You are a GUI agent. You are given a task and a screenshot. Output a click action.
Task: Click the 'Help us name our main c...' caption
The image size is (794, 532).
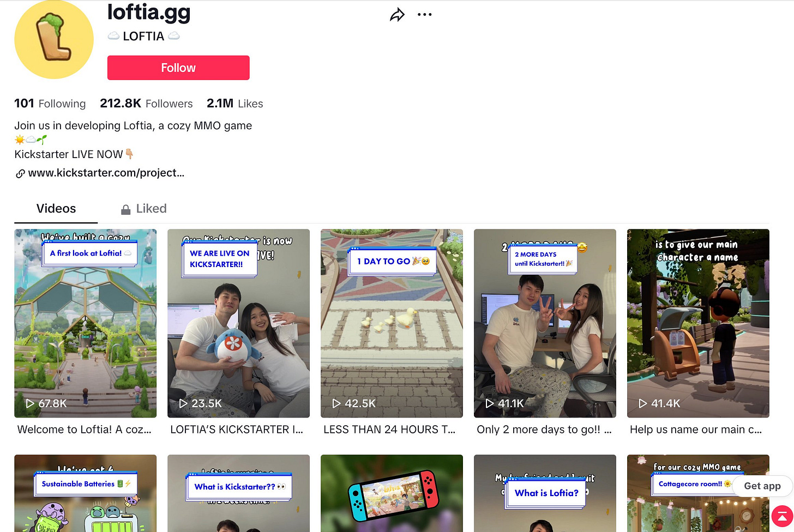point(696,430)
